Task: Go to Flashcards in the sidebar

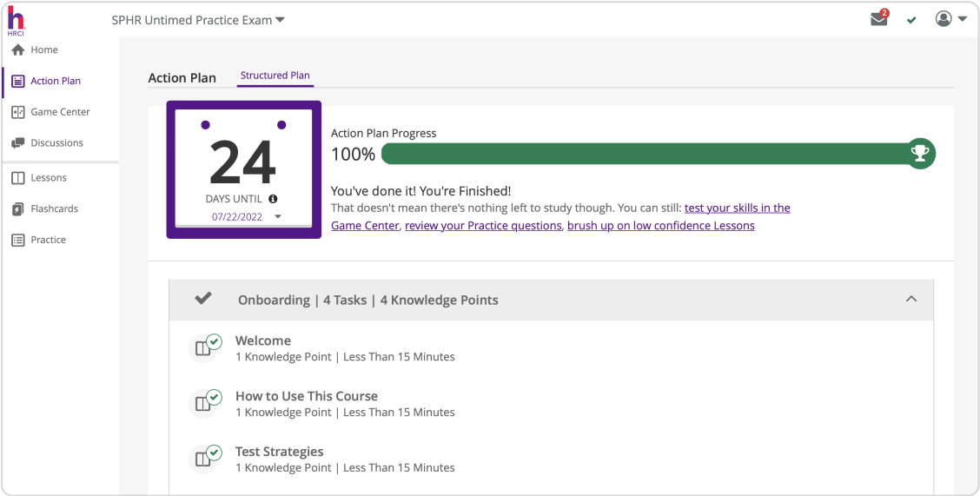Action: [54, 209]
